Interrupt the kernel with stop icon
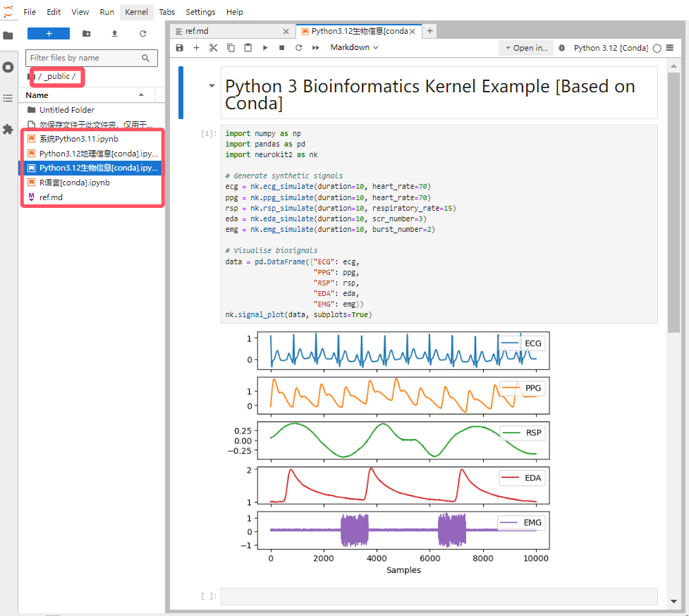This screenshot has width=689, height=616. pos(281,48)
